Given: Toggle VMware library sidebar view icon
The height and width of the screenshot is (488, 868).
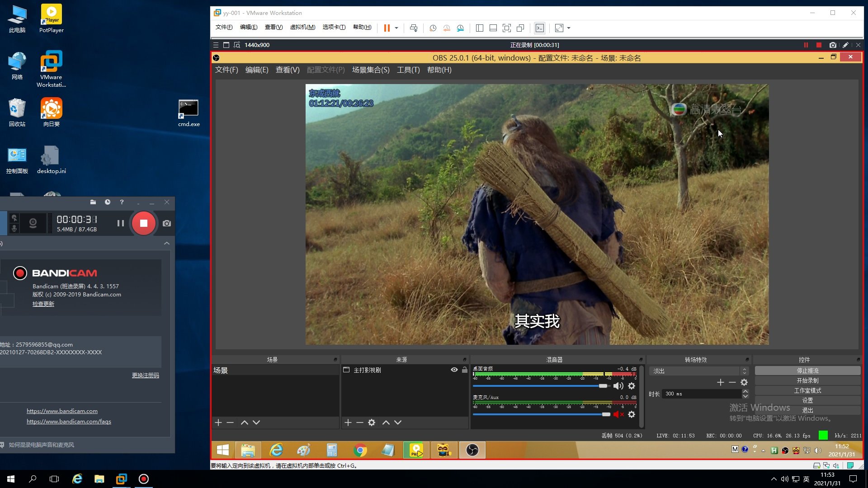Looking at the screenshot, I should (480, 28).
